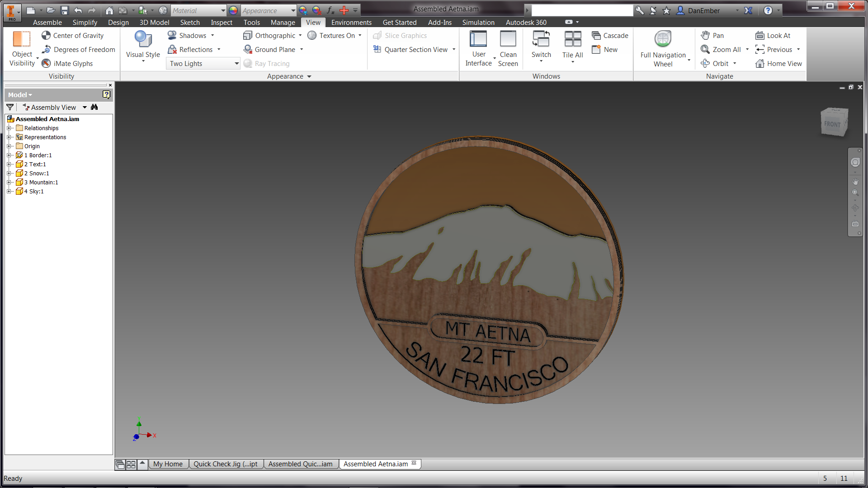Click the search input box in title bar
This screenshot has height=488, width=868.
click(582, 10)
